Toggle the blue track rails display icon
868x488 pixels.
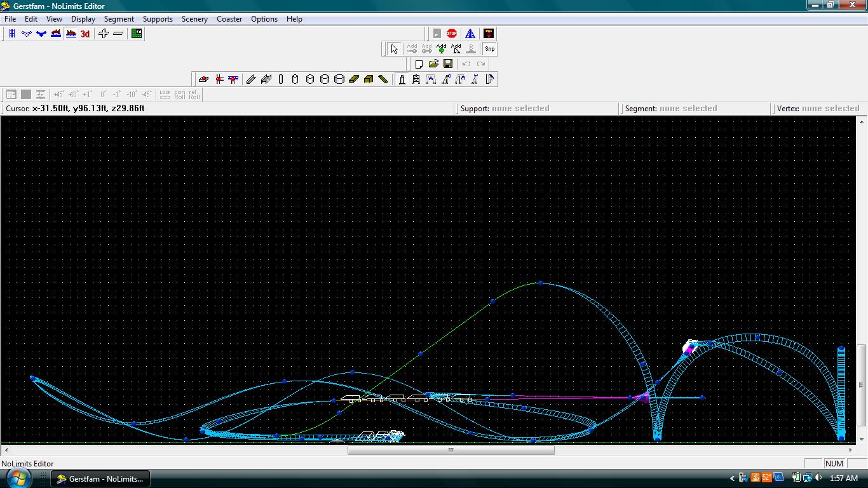[11, 34]
